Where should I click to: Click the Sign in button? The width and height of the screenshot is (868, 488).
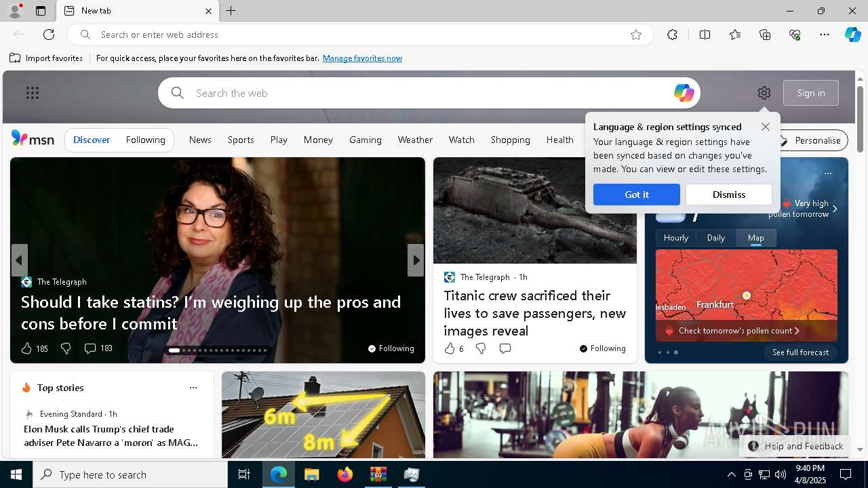pyautogui.click(x=811, y=93)
